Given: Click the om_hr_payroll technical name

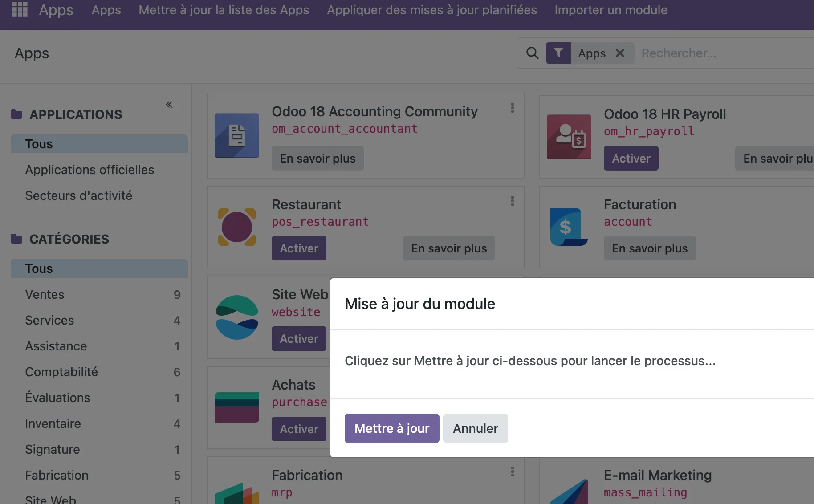Looking at the screenshot, I should click(649, 131).
